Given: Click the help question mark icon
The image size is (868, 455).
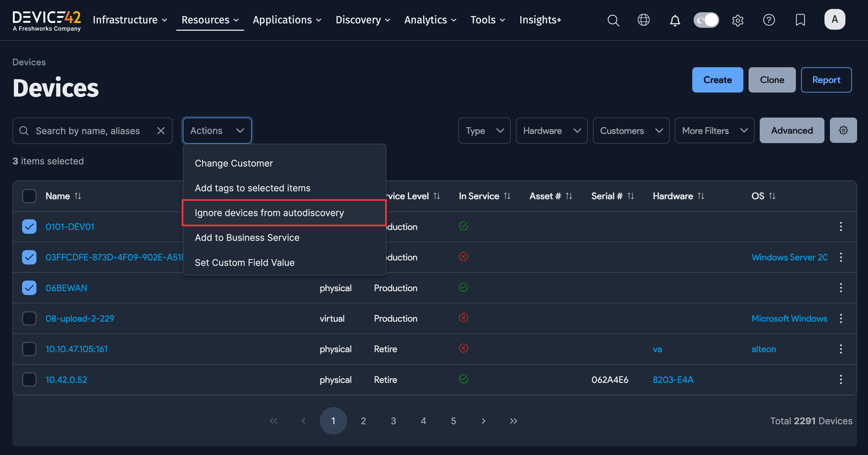Looking at the screenshot, I should [769, 20].
